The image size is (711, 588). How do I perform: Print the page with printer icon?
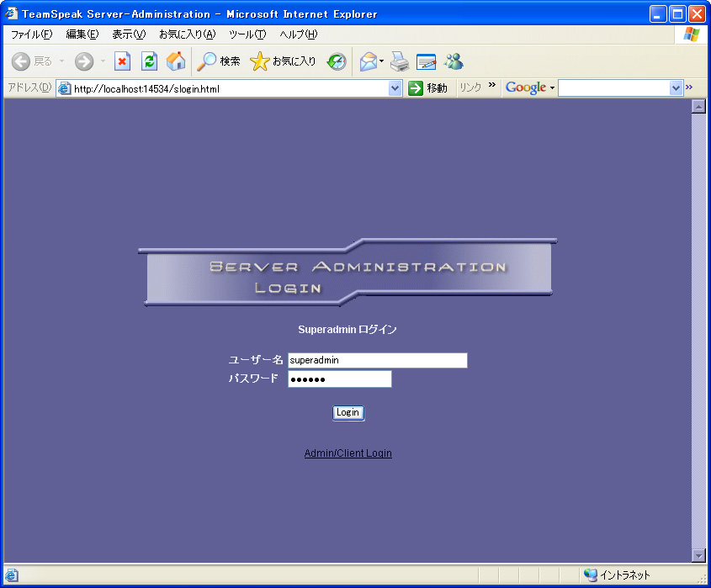pyautogui.click(x=400, y=61)
